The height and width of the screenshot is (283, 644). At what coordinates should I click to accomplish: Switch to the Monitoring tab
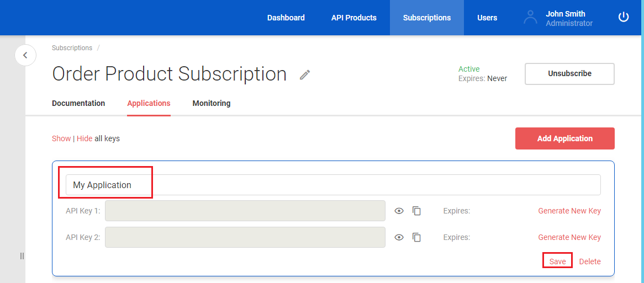coord(212,103)
